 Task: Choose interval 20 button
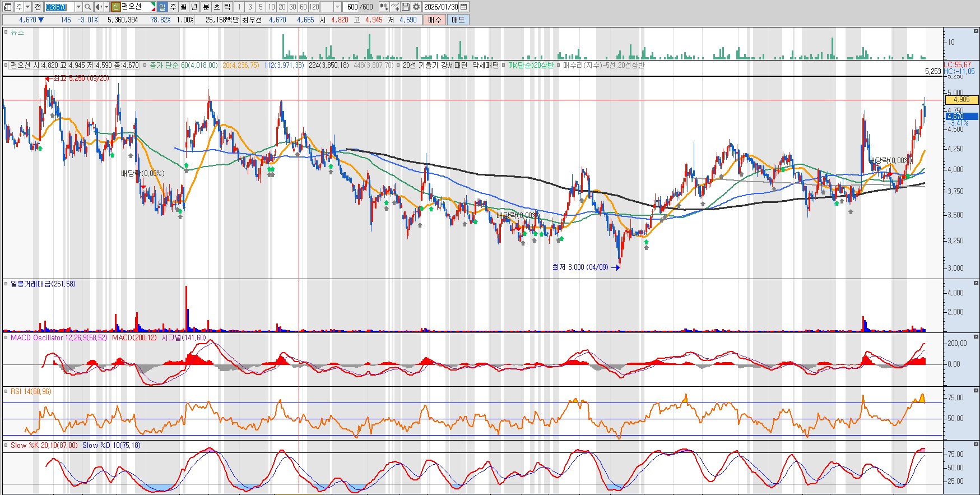click(282, 7)
